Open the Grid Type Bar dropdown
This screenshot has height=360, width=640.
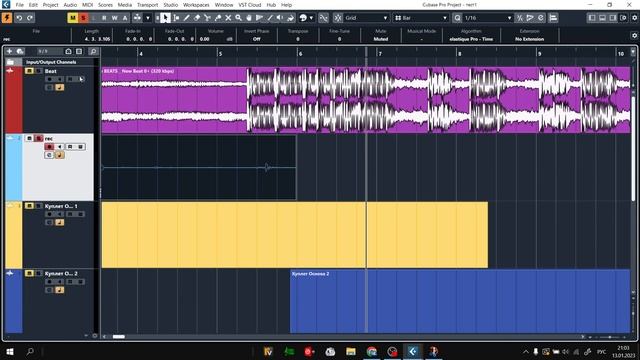click(x=421, y=18)
